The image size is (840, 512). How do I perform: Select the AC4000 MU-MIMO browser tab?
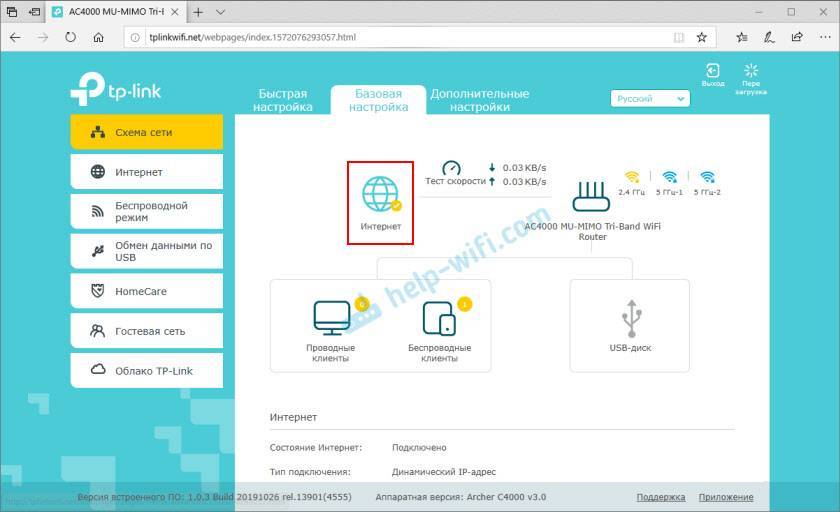[x=116, y=12]
